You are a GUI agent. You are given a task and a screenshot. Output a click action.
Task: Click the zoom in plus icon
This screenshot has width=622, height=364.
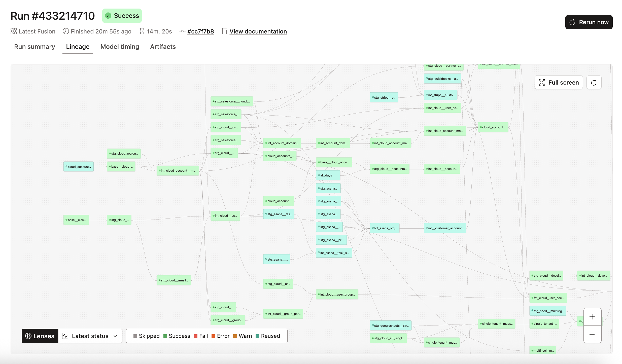(592, 317)
